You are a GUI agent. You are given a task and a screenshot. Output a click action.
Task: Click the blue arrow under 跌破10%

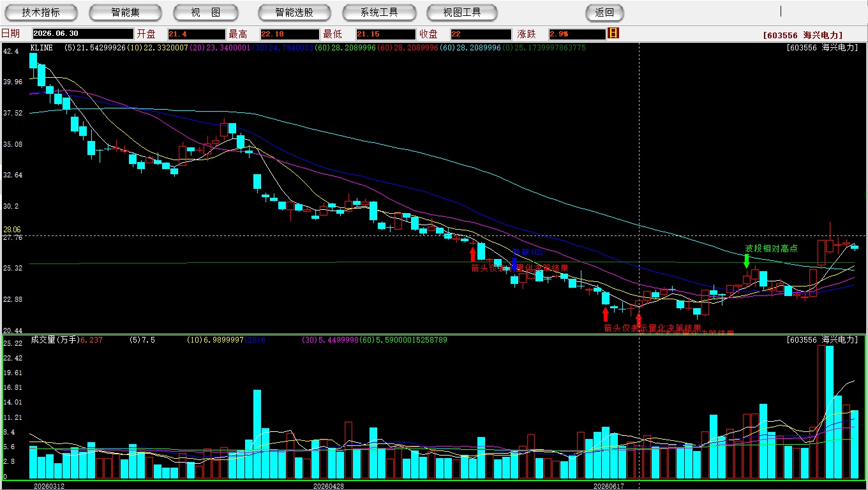point(514,264)
